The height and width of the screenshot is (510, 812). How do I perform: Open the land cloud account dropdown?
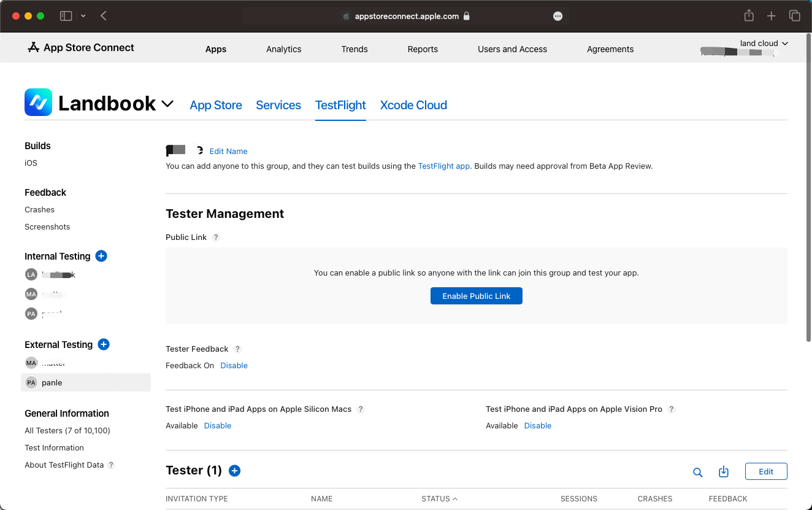pos(764,44)
